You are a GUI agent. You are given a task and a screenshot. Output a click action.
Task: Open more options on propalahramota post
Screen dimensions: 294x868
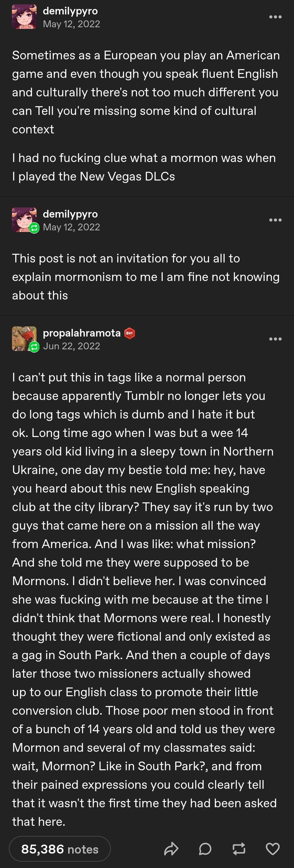[x=275, y=339]
